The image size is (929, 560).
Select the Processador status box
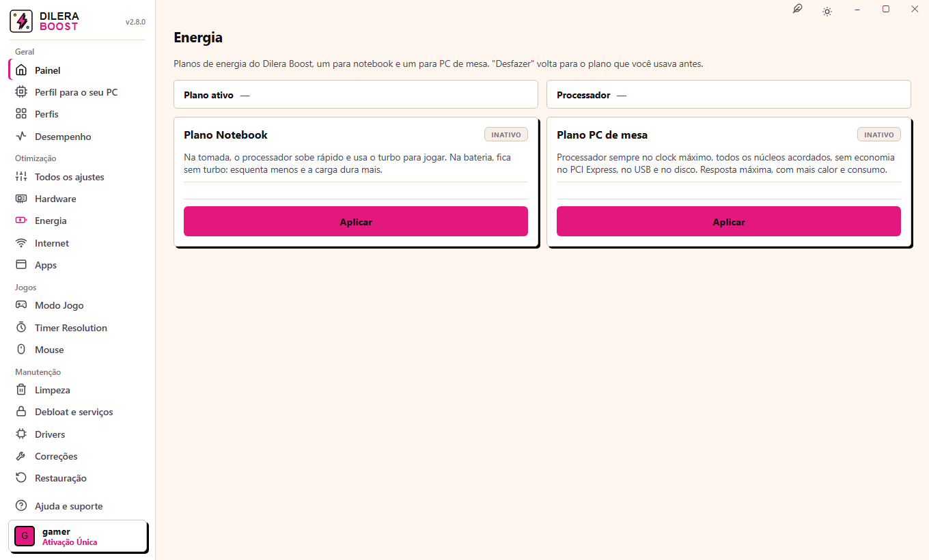pos(729,94)
